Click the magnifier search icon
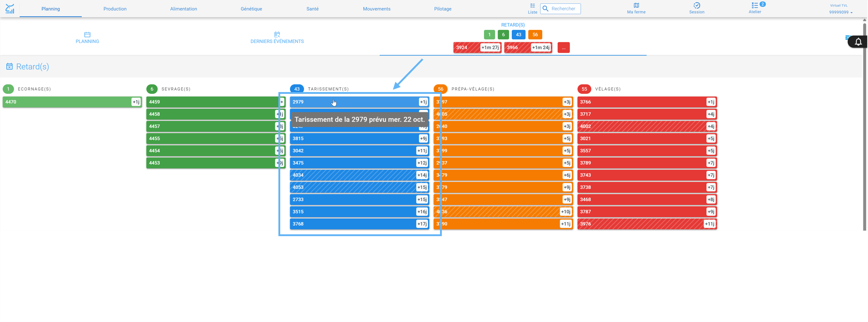 click(545, 9)
